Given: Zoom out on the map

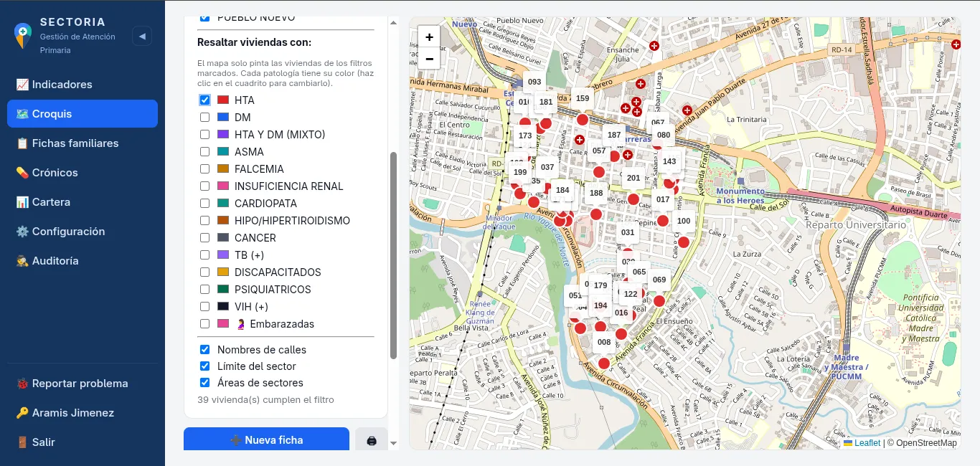Looking at the screenshot, I should coord(429,59).
